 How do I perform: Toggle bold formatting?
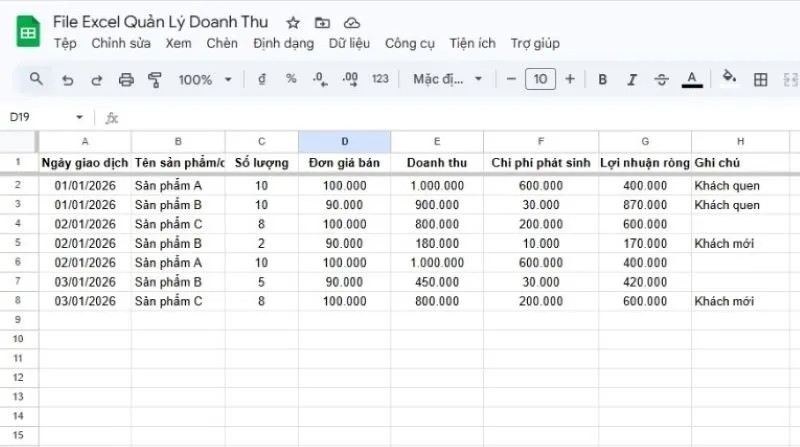tap(603, 80)
